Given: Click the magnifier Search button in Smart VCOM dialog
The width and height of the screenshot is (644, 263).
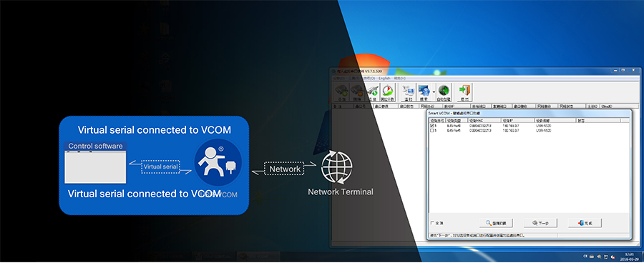Looking at the screenshot, I should pyautogui.click(x=496, y=223).
